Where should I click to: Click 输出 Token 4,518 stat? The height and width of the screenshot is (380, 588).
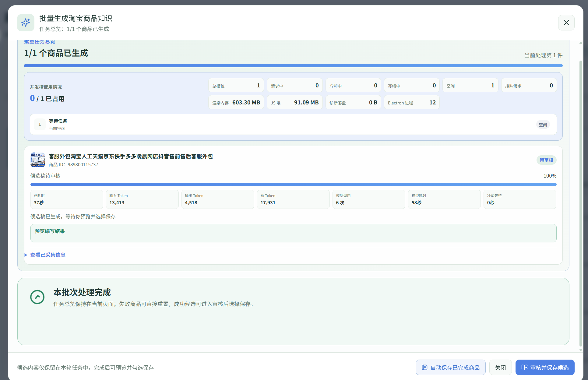(218, 199)
